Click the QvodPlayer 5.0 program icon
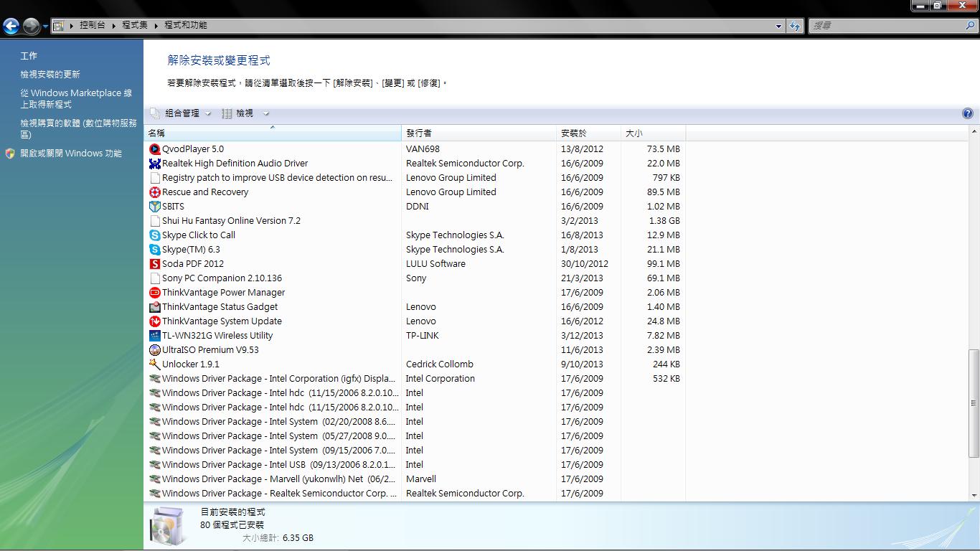 pos(154,149)
